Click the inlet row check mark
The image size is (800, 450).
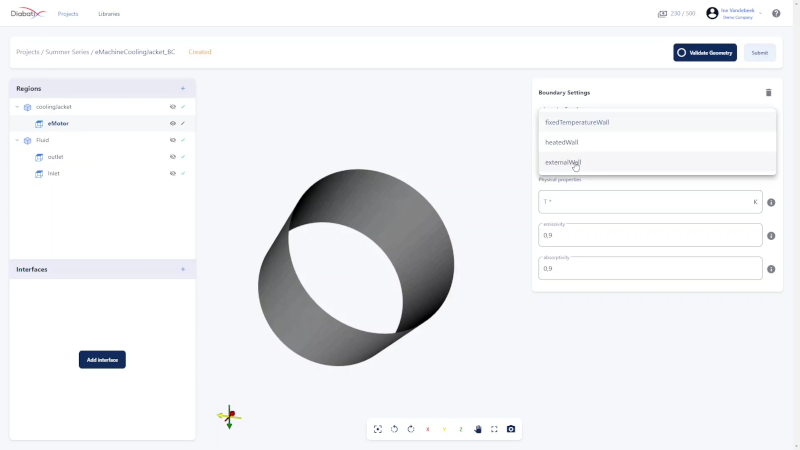pyautogui.click(x=183, y=173)
